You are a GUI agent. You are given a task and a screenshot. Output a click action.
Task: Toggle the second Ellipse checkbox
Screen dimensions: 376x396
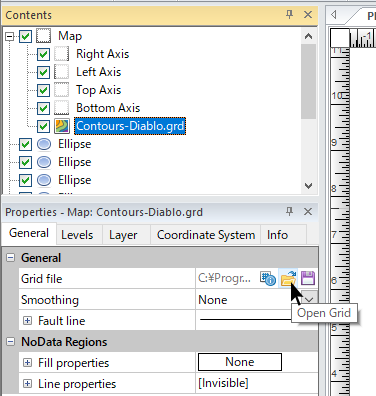[26, 162]
